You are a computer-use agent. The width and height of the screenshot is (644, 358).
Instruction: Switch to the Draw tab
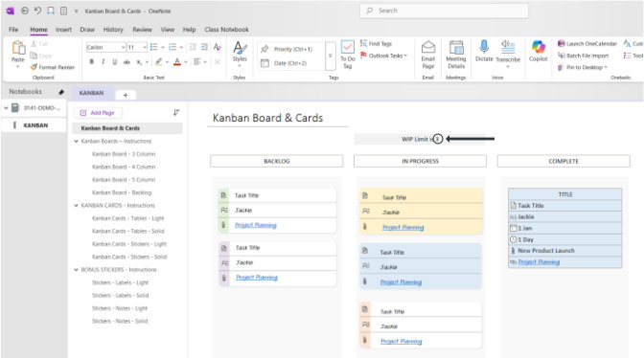[87, 30]
